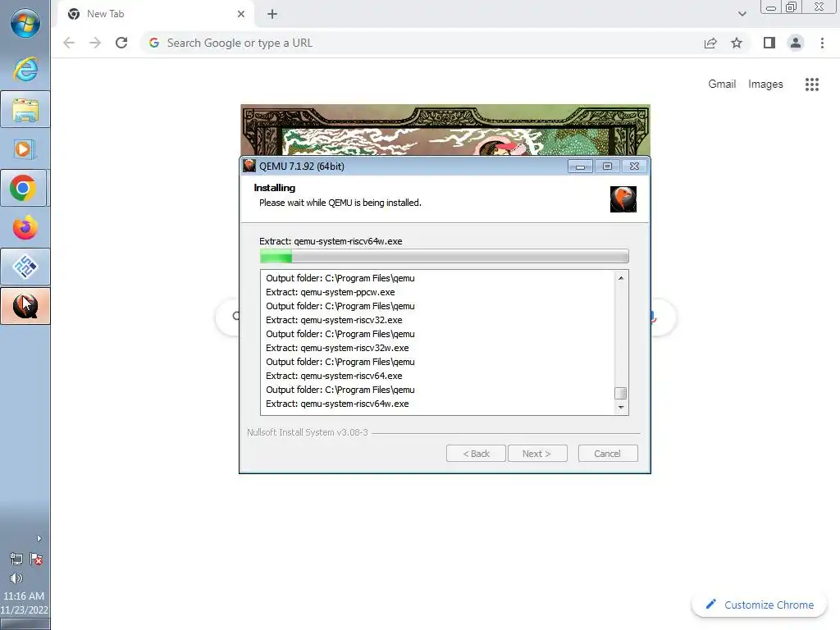Bookmark this tab with star icon
Image resolution: width=840 pixels, height=630 pixels.
tap(737, 43)
